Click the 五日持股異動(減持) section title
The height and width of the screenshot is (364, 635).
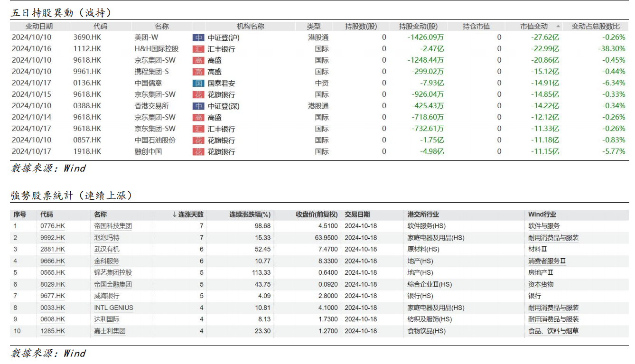(61, 13)
